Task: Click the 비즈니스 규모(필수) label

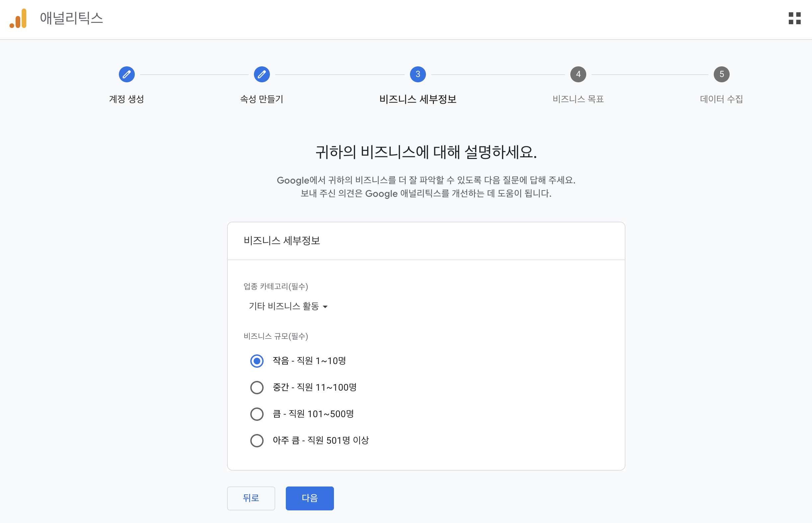Action: [x=276, y=336]
